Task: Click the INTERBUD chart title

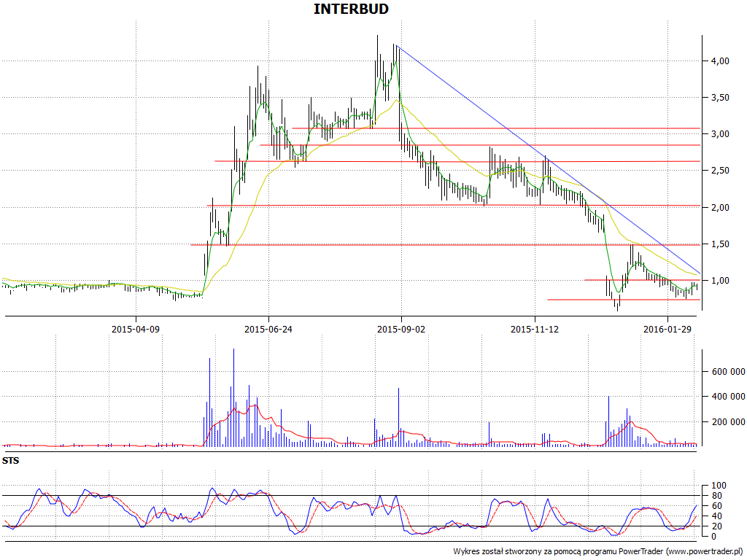Action: point(351,9)
